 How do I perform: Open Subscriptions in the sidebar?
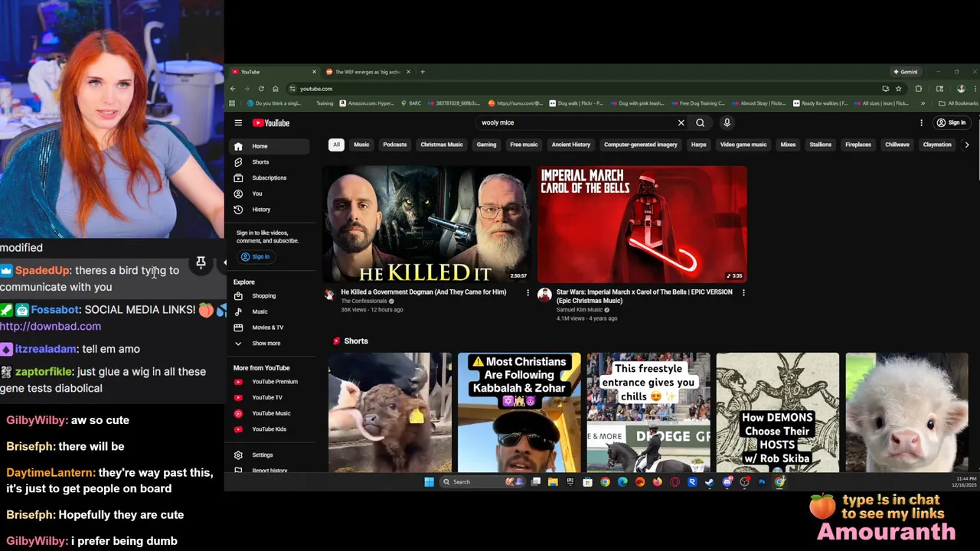point(269,178)
